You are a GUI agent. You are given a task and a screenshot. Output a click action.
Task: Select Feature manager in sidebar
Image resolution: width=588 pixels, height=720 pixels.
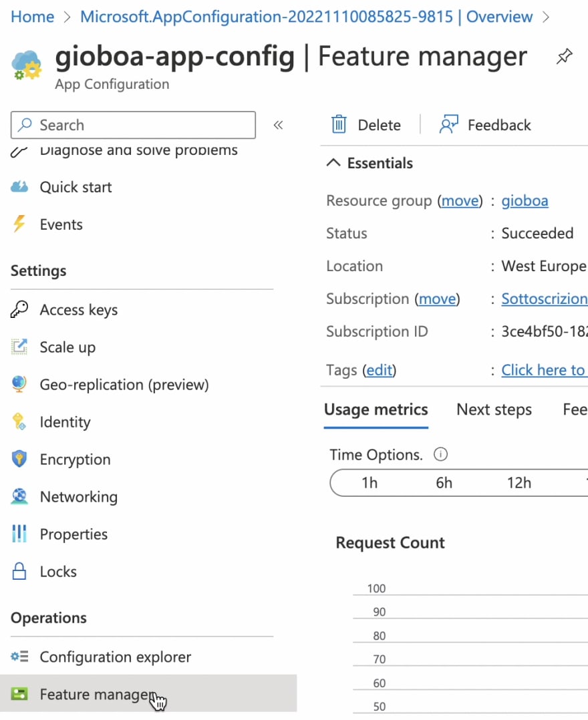point(148,693)
